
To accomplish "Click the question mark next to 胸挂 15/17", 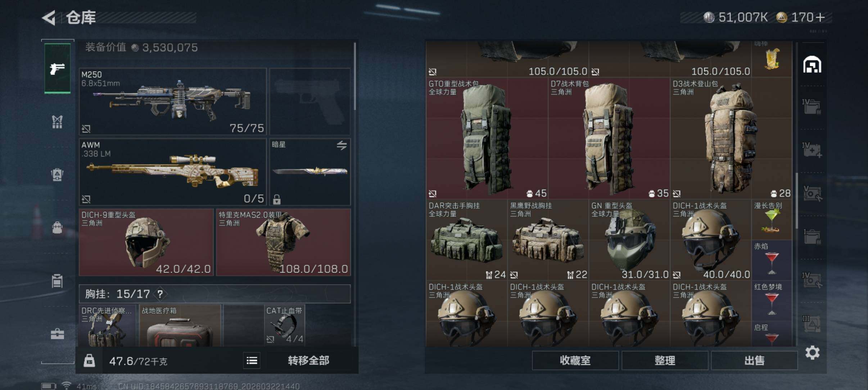I will [x=160, y=294].
